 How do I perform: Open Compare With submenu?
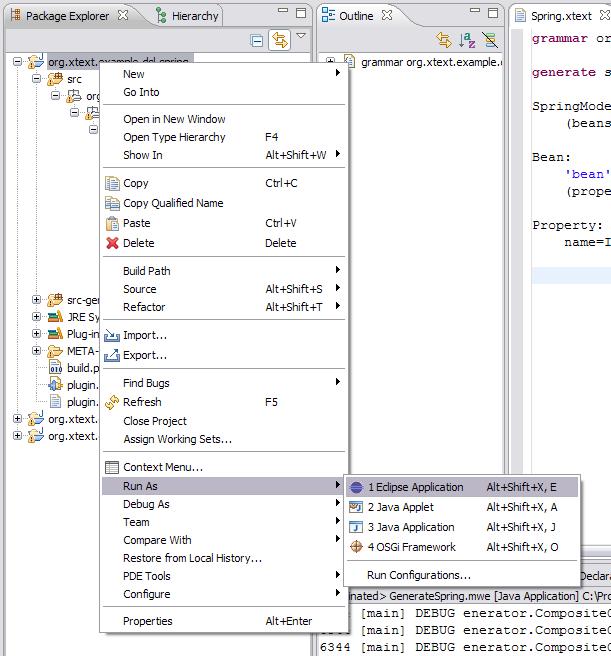(x=224, y=541)
